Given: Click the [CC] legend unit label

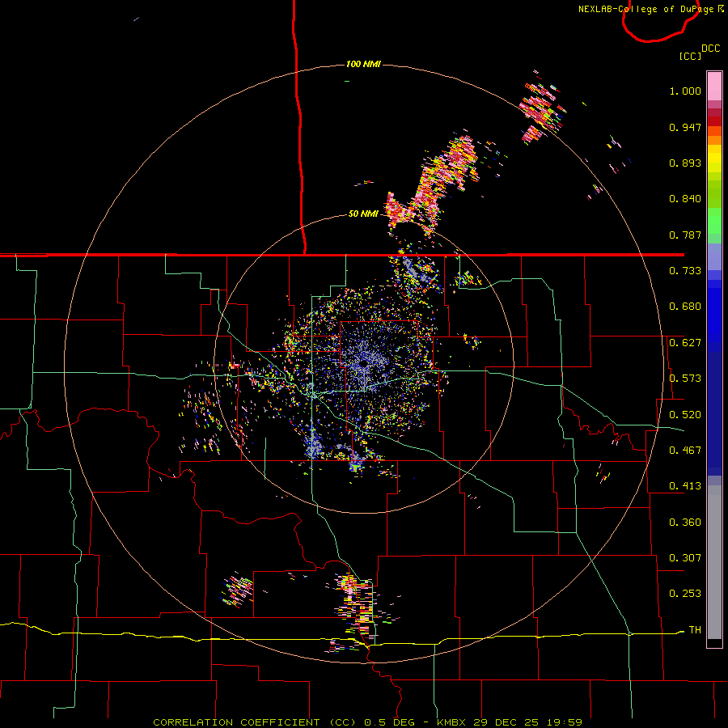Looking at the screenshot, I should coord(690,56).
